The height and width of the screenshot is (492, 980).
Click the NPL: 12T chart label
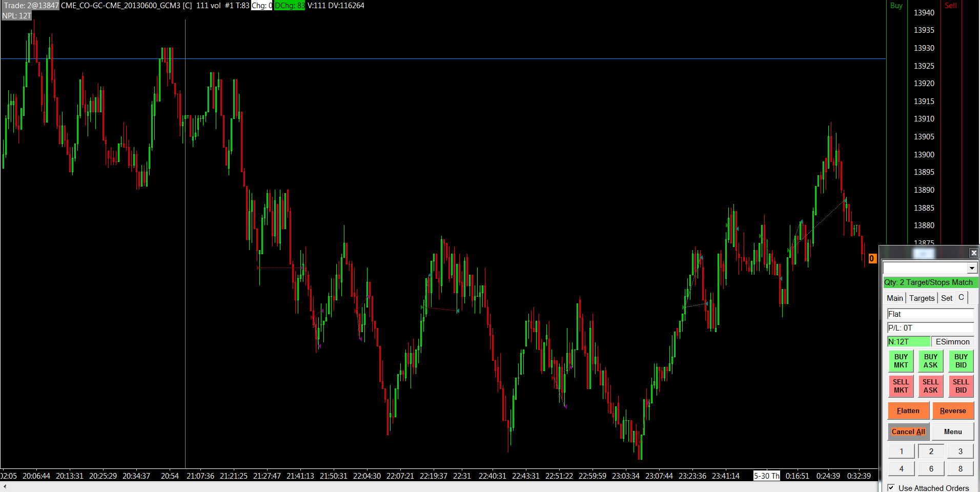coord(16,16)
